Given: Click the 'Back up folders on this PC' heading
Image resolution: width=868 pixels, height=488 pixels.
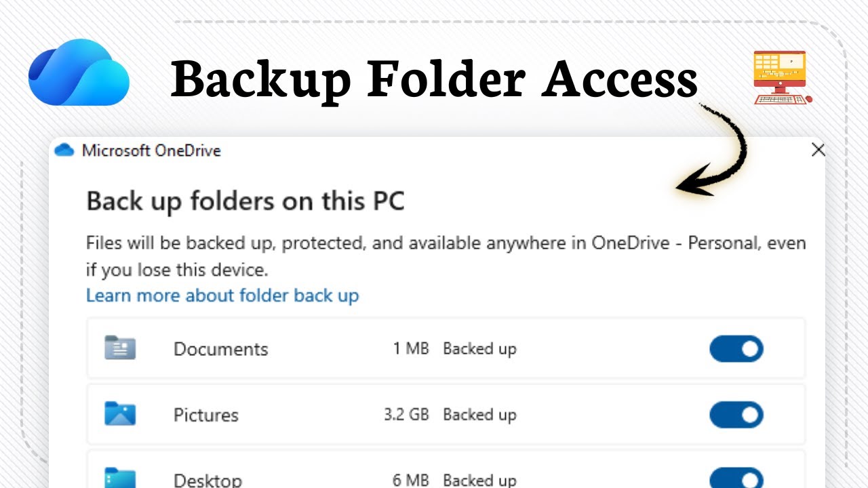Looking at the screenshot, I should (x=245, y=201).
